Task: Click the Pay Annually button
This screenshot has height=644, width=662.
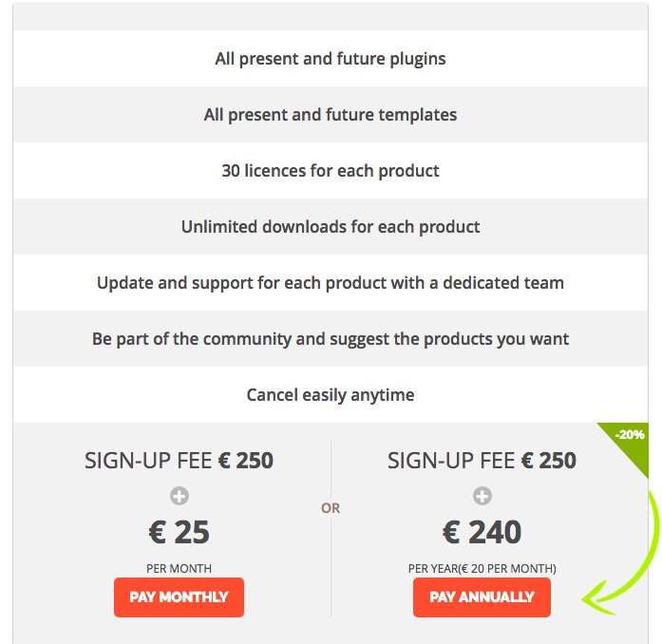Action: coord(482,597)
